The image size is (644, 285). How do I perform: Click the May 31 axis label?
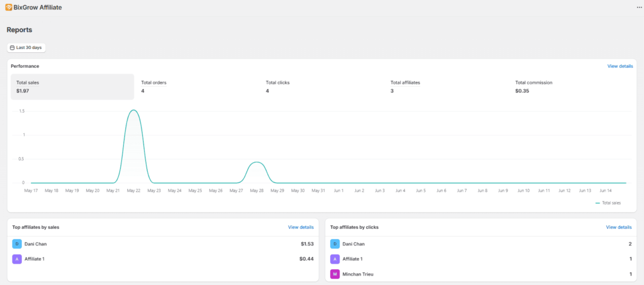click(318, 191)
